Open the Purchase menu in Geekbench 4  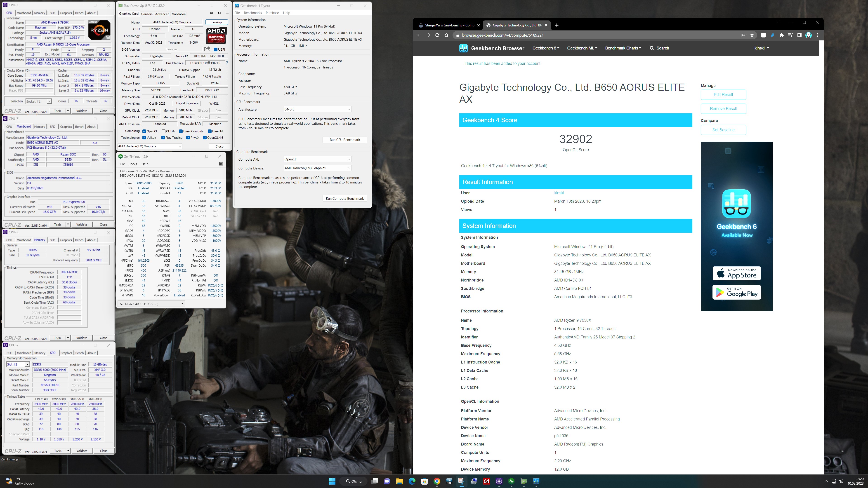[x=272, y=13]
